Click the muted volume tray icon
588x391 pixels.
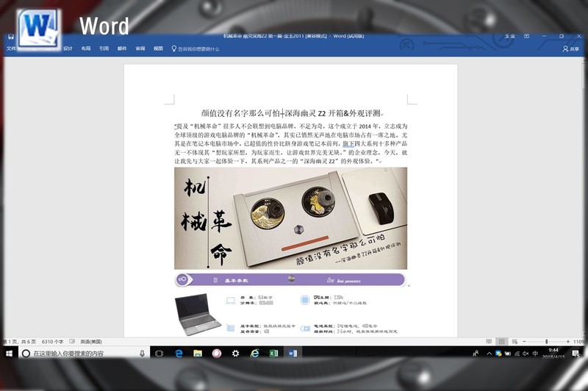[x=526, y=354]
